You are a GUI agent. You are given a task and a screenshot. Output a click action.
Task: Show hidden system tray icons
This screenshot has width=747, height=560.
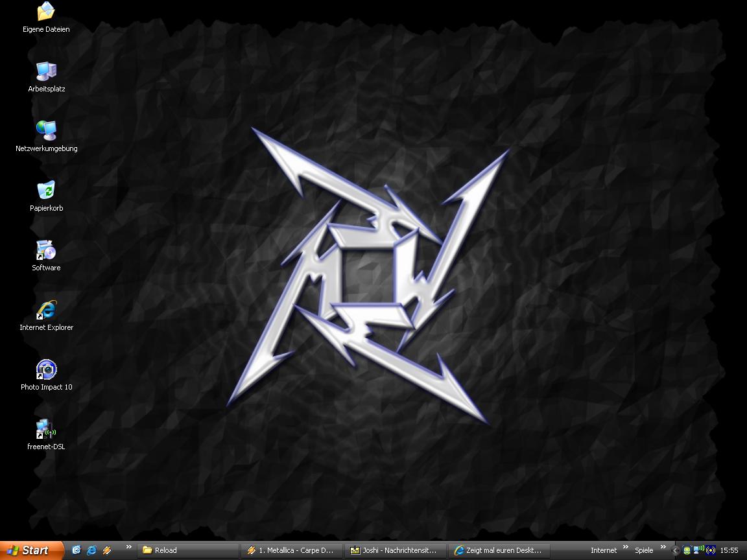[x=674, y=550]
